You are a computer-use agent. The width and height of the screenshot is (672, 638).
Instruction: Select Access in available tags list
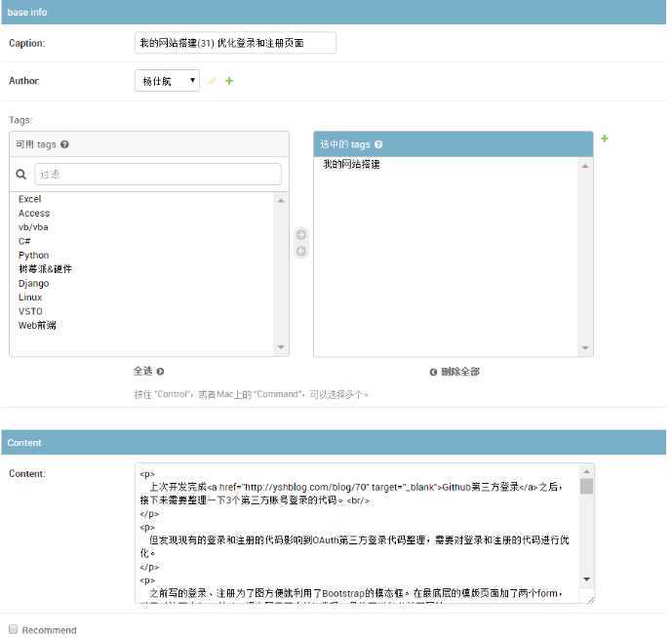(34, 213)
